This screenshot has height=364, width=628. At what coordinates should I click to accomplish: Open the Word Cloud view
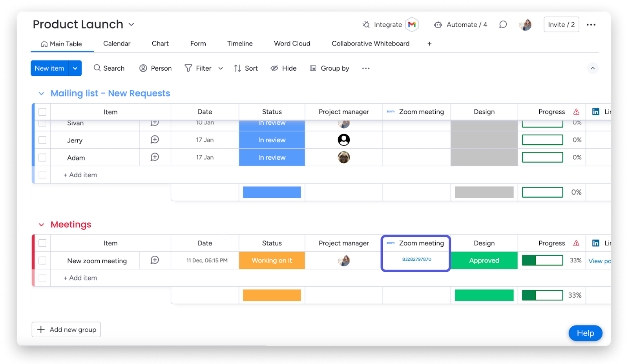pyautogui.click(x=292, y=44)
